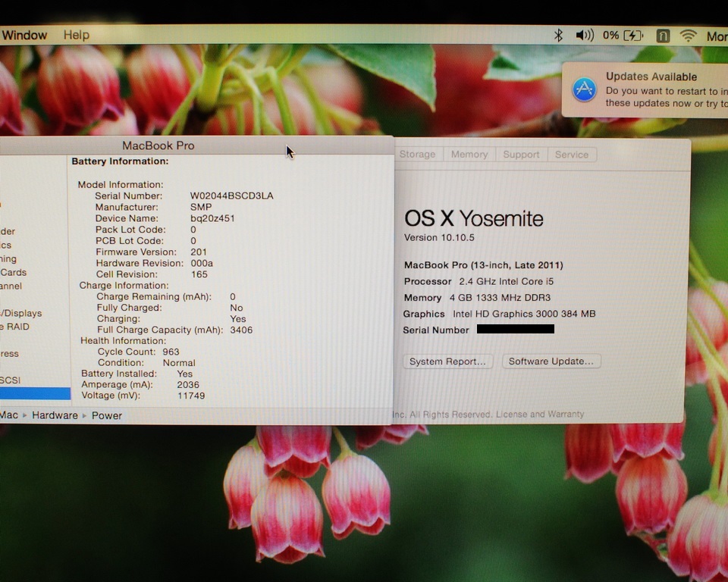Open the volume control icon

click(x=585, y=36)
